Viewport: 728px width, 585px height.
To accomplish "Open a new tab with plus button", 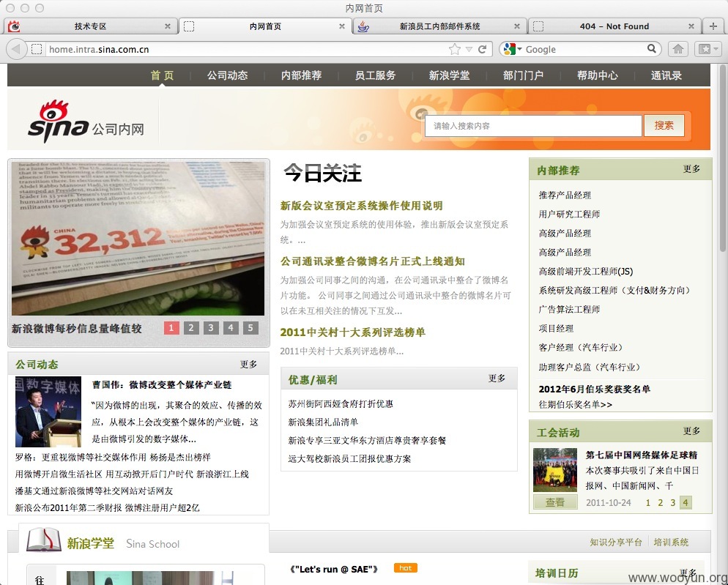I will coord(713,26).
